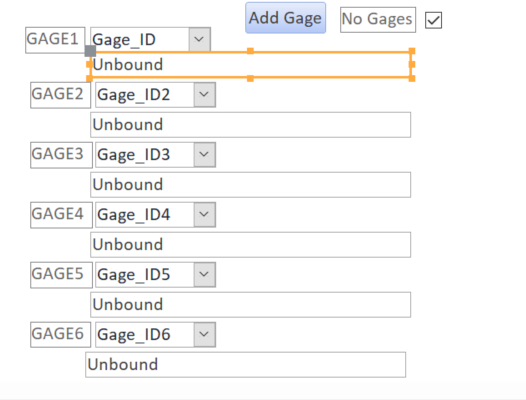Select the GAGE3 label
The image size is (526, 400).
pyautogui.click(x=61, y=155)
